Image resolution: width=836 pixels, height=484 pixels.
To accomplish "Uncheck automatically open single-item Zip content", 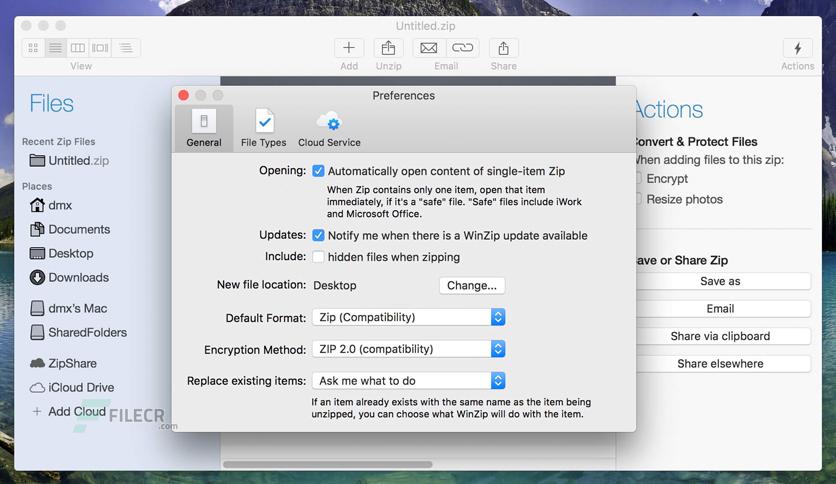I will point(318,171).
